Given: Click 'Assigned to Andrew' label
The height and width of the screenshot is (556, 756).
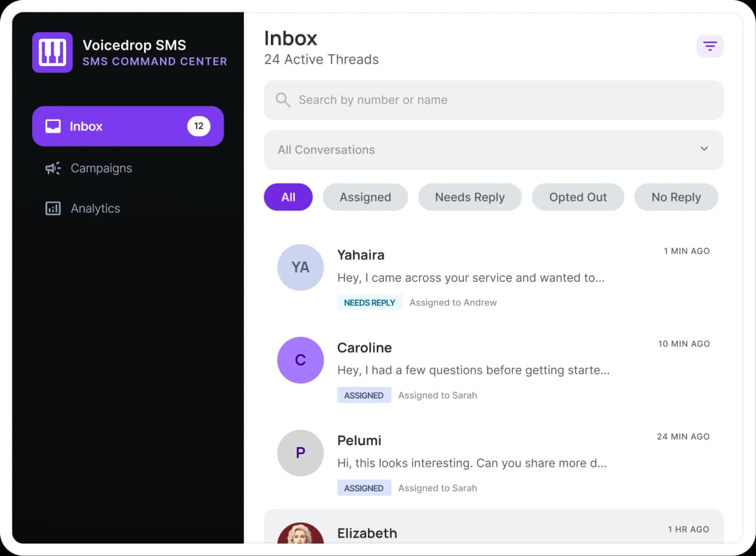Looking at the screenshot, I should click(453, 303).
